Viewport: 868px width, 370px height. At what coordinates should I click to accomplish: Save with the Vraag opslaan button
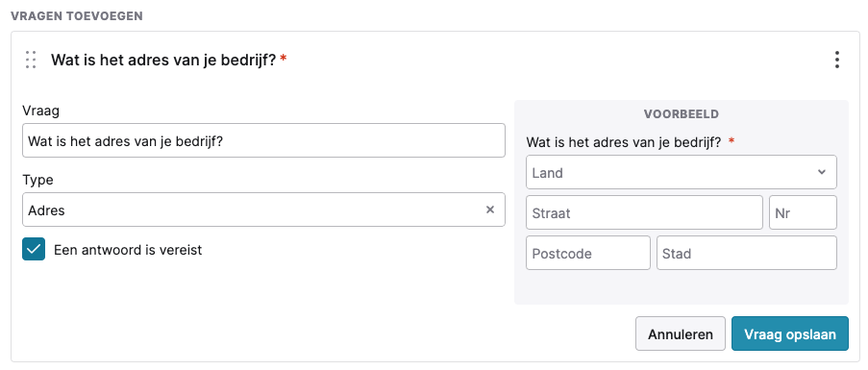point(790,333)
